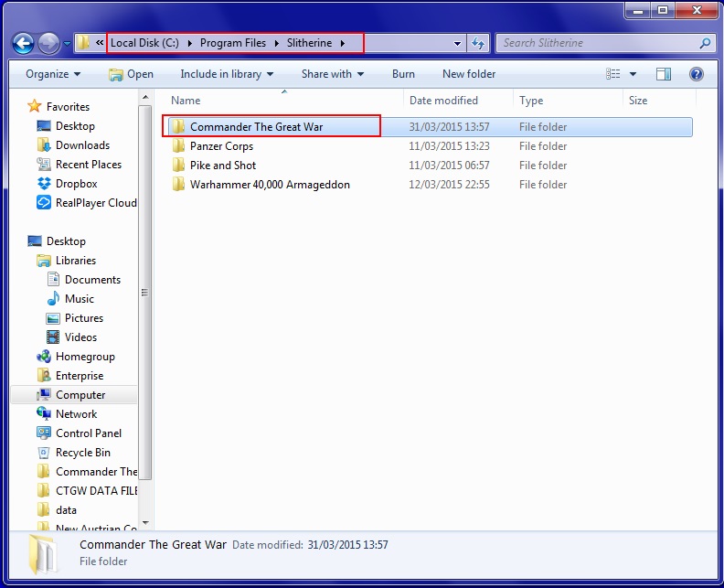Open the arrow after Slitherine
The width and height of the screenshot is (724, 588).
point(343,43)
